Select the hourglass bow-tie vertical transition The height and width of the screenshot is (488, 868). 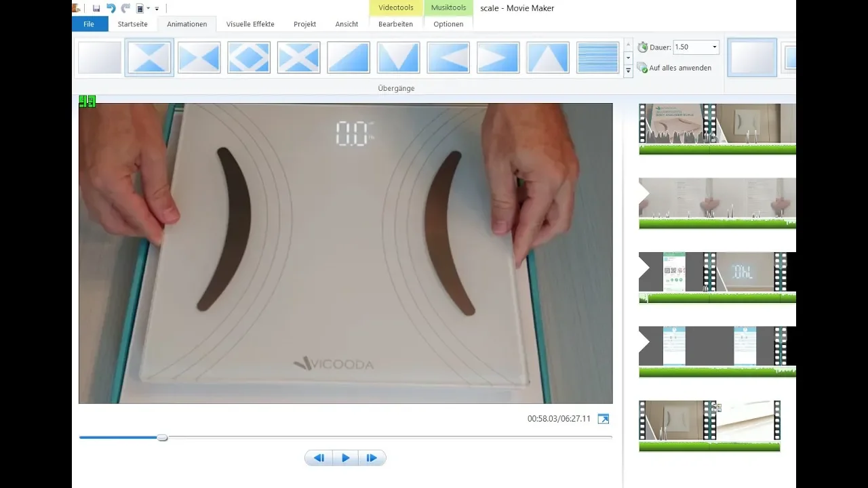coord(149,57)
